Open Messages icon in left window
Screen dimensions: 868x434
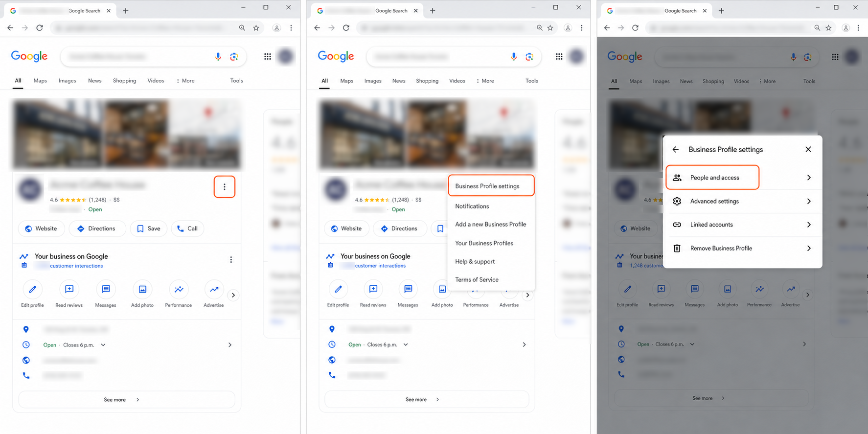point(106,289)
